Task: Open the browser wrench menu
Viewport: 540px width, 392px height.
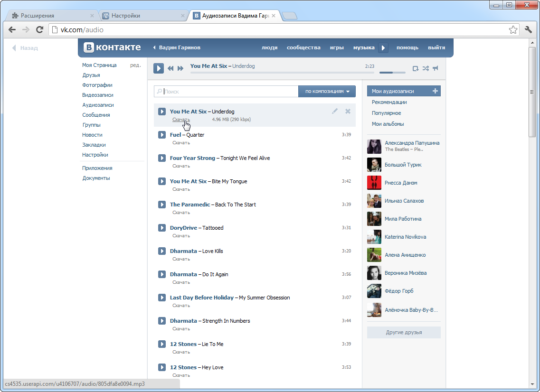Action: pyautogui.click(x=528, y=29)
